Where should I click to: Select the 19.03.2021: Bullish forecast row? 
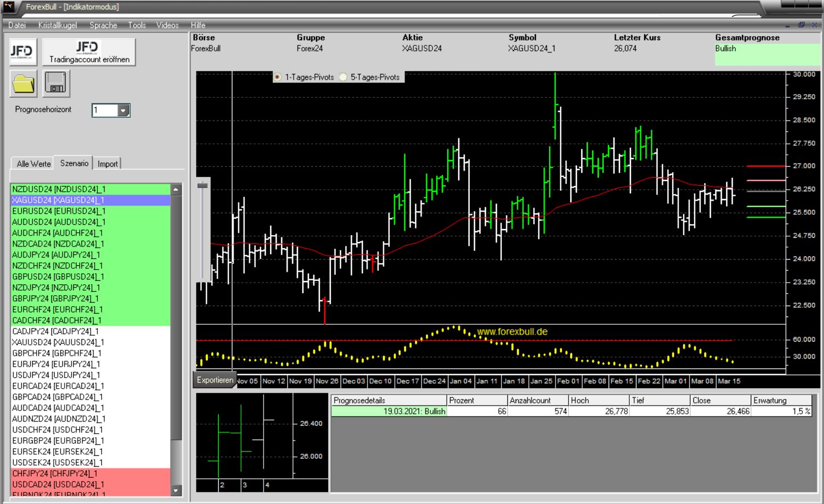[x=571, y=411]
